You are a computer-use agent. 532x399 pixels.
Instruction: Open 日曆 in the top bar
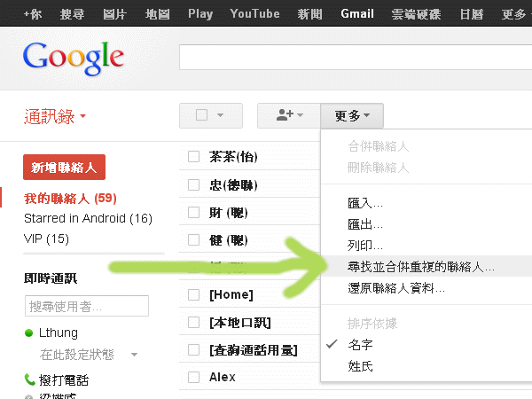pos(472,14)
